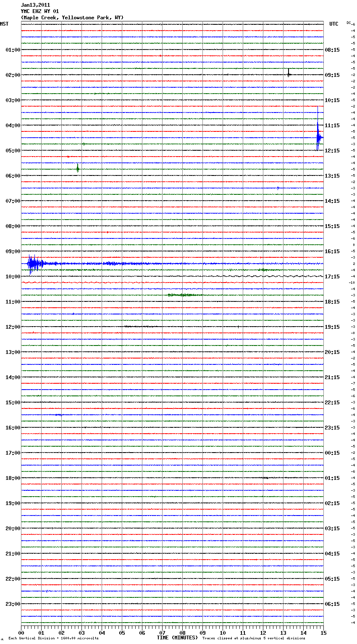The width and height of the screenshot is (357, 644).
Task: Click minute 05 on bottom axis
Action: point(122,633)
